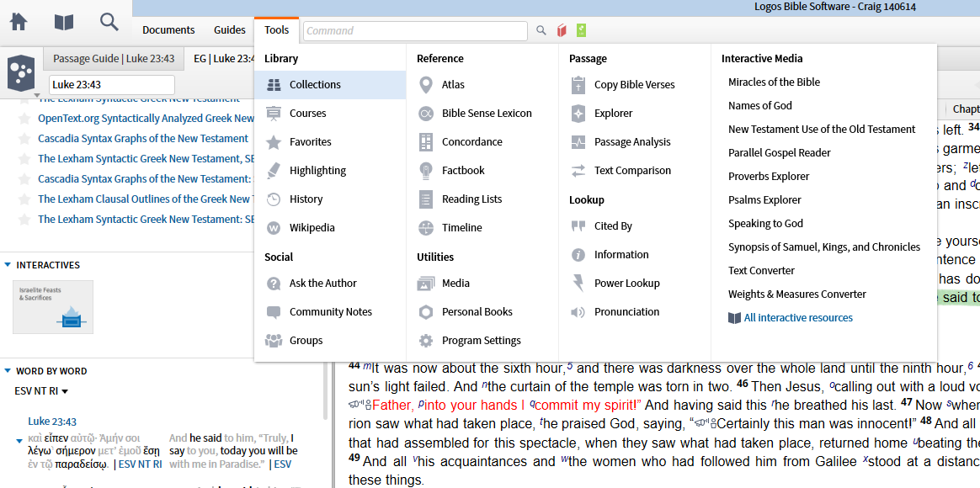Click the Command input box
Image resolution: width=980 pixels, height=488 pixels.
click(415, 30)
